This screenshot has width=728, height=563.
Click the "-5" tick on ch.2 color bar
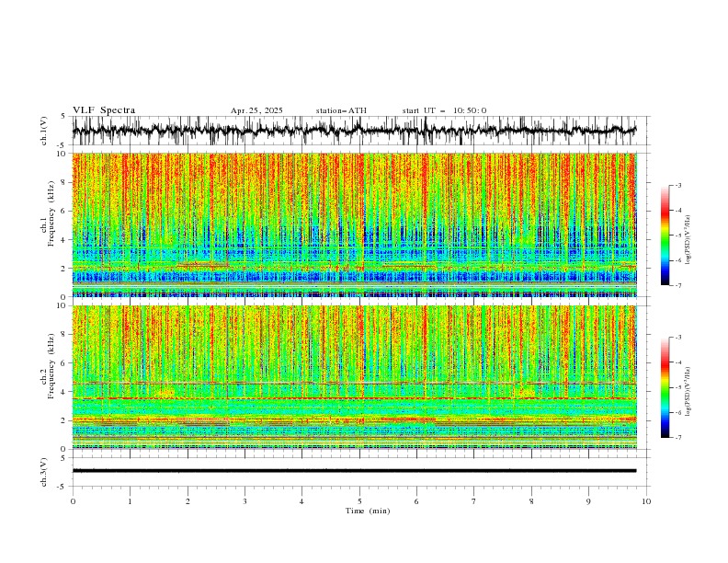tap(678, 387)
